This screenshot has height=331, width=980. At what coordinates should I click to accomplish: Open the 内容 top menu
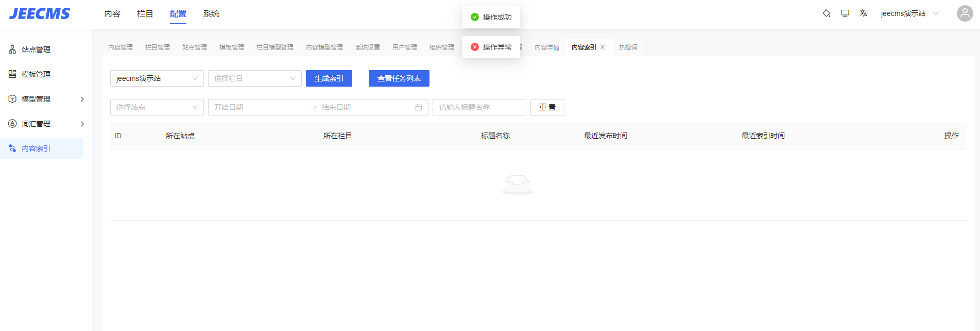112,14
